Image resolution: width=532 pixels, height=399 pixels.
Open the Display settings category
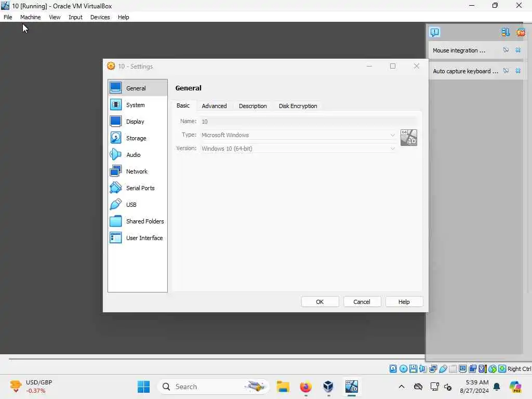point(137,122)
